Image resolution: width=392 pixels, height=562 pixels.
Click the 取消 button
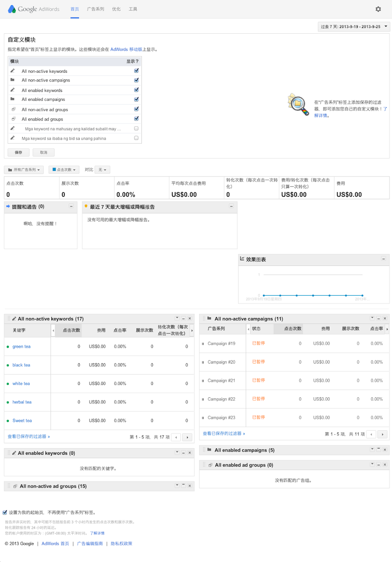click(x=43, y=152)
